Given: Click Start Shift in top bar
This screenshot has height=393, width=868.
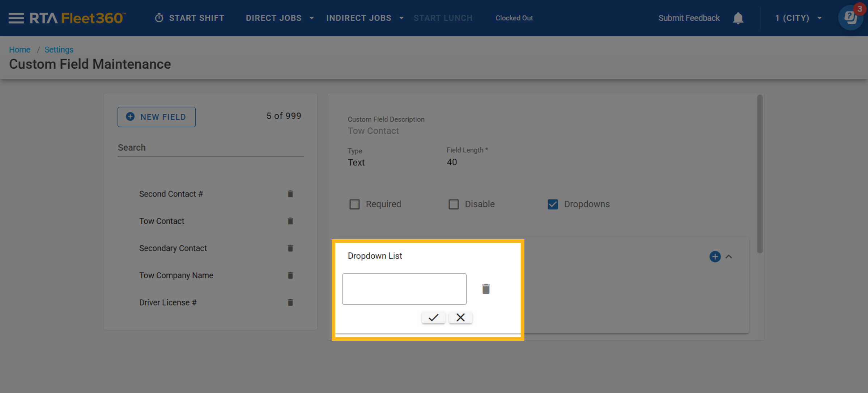Looking at the screenshot, I should (x=190, y=18).
